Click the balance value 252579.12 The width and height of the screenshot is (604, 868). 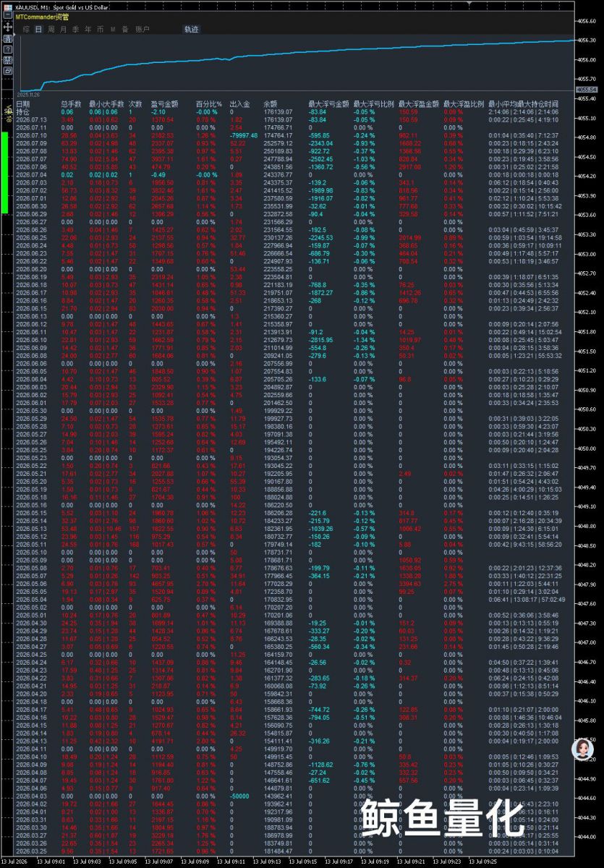click(278, 143)
